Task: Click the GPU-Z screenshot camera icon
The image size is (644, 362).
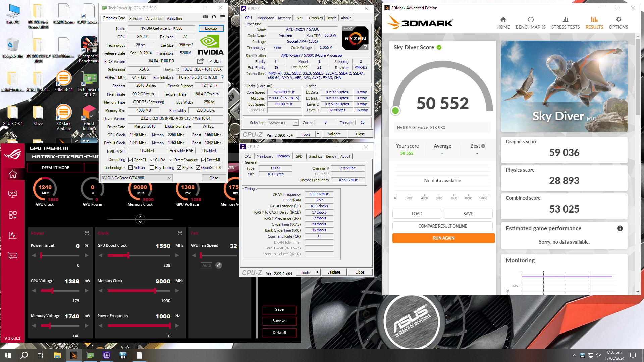Action: [205, 17]
